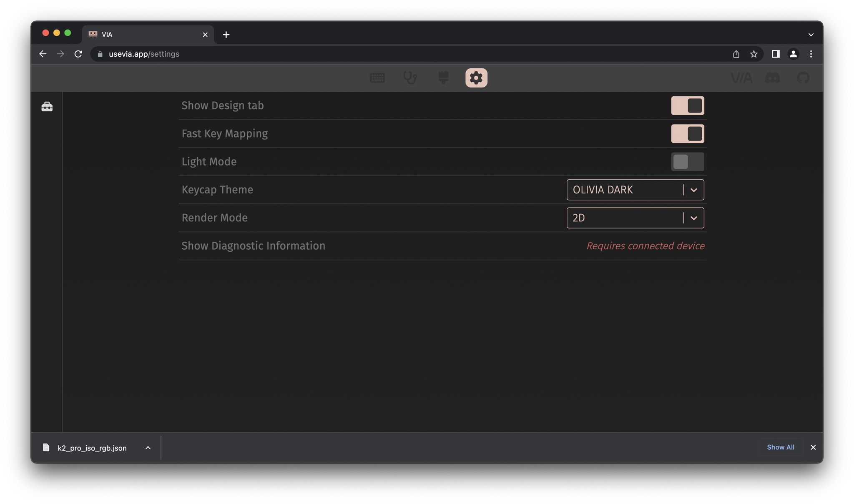Bookmark this page with the star icon
Viewport: 854px width, 504px height.
(x=754, y=54)
